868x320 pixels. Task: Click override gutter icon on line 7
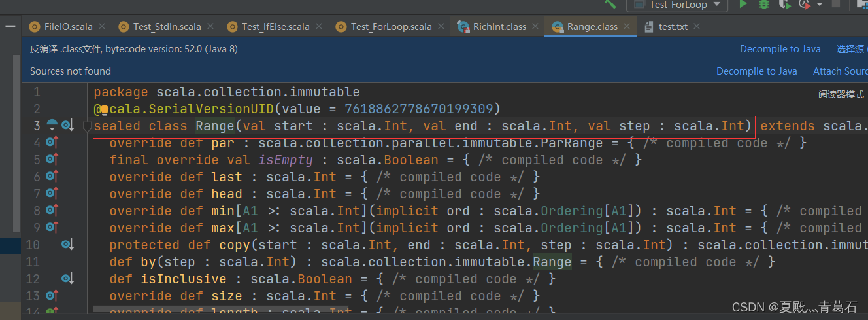coord(52,193)
